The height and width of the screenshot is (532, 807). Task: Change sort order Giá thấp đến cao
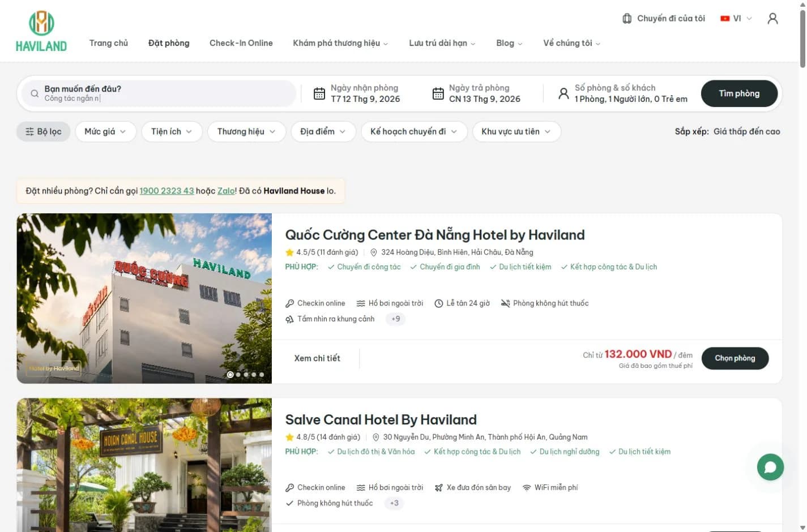point(746,131)
